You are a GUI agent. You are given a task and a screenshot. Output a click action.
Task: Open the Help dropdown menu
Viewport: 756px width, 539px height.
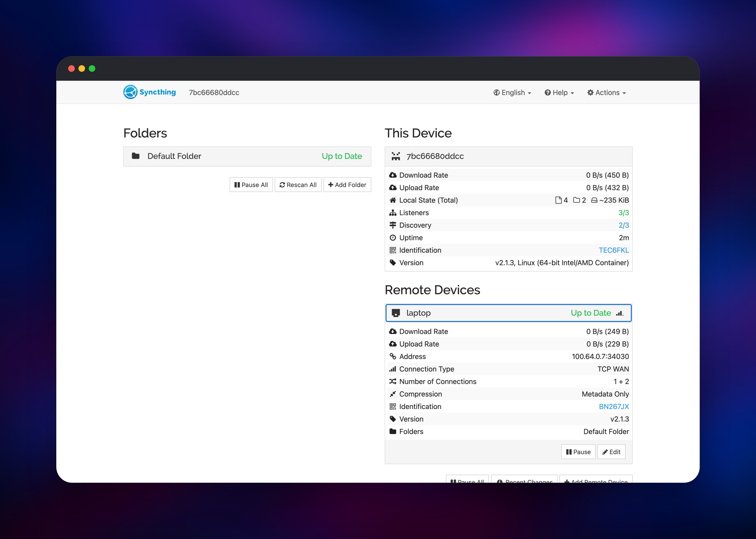(x=559, y=93)
